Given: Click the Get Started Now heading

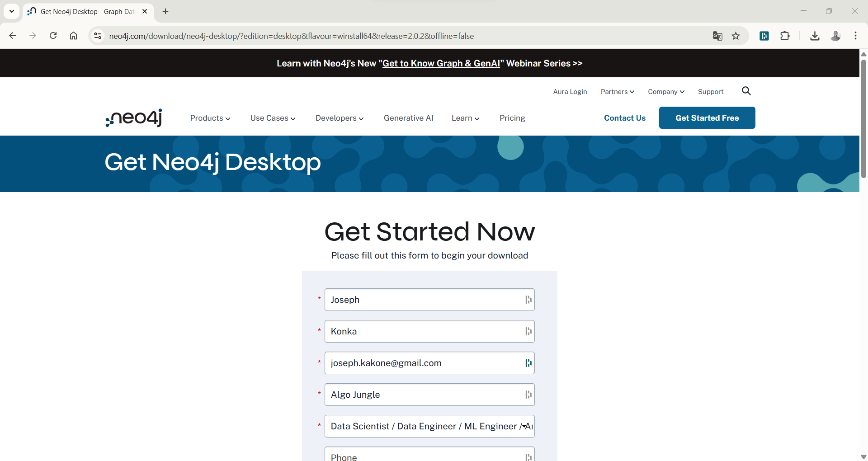Looking at the screenshot, I should (x=429, y=231).
